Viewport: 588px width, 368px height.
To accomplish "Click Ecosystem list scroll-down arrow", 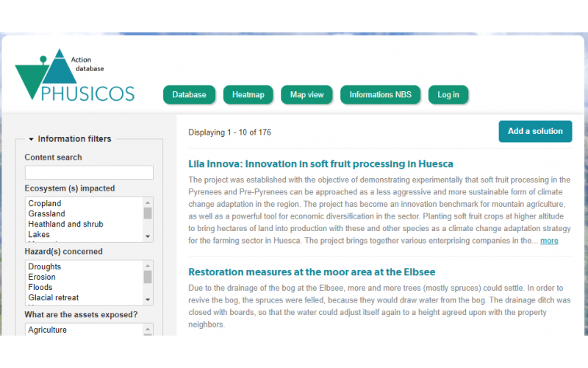I will (x=148, y=236).
